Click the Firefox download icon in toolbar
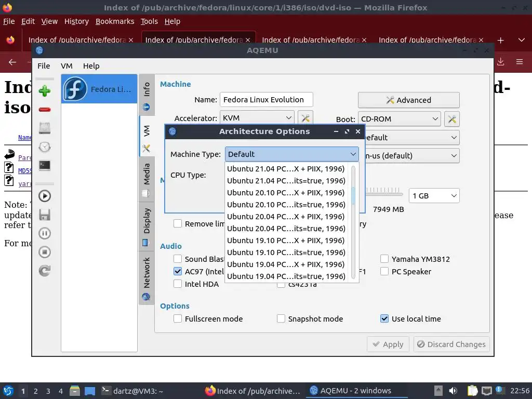The height and width of the screenshot is (399, 532). pyautogui.click(x=500, y=62)
